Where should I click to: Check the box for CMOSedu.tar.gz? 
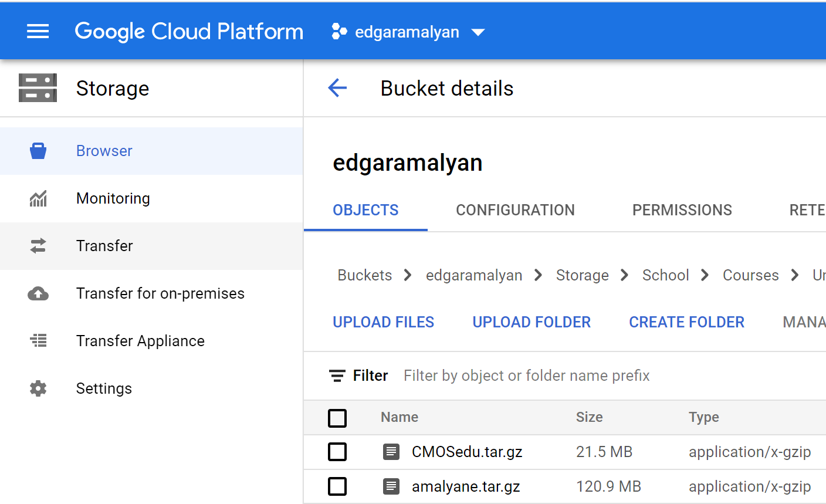click(337, 452)
